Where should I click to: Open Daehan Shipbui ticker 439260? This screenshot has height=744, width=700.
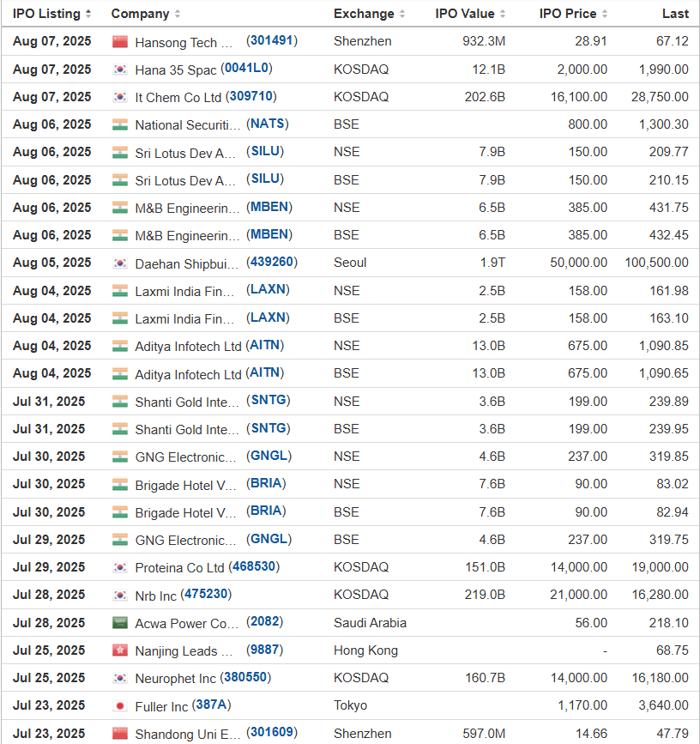click(272, 262)
